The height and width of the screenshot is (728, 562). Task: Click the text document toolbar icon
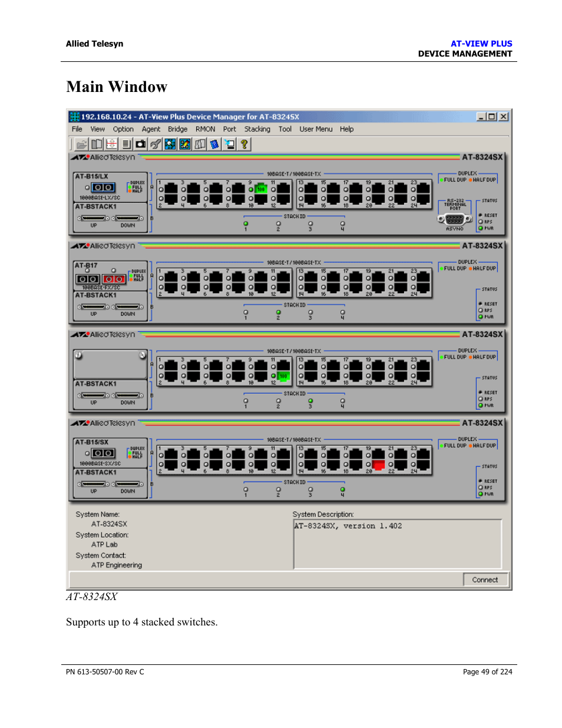(126, 144)
